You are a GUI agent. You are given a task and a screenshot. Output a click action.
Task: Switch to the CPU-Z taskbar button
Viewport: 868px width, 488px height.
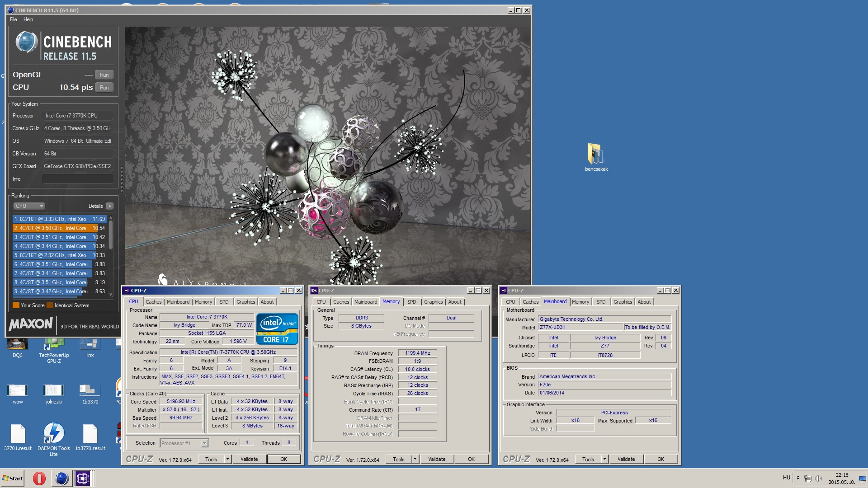(83, 478)
